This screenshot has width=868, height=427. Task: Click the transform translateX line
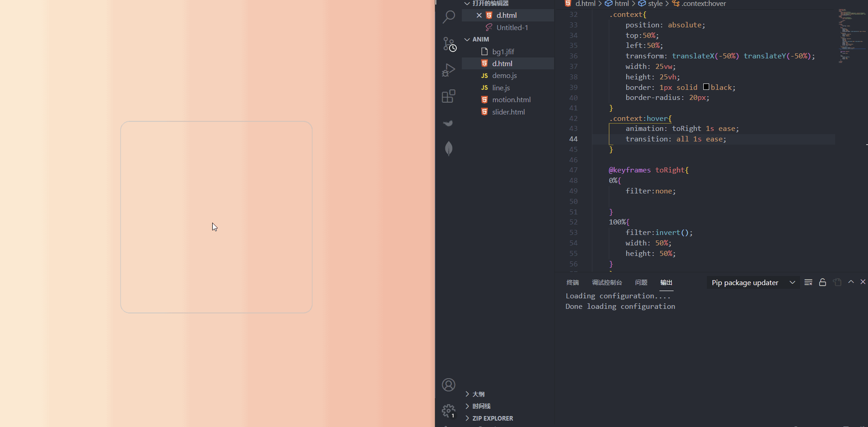(x=720, y=56)
